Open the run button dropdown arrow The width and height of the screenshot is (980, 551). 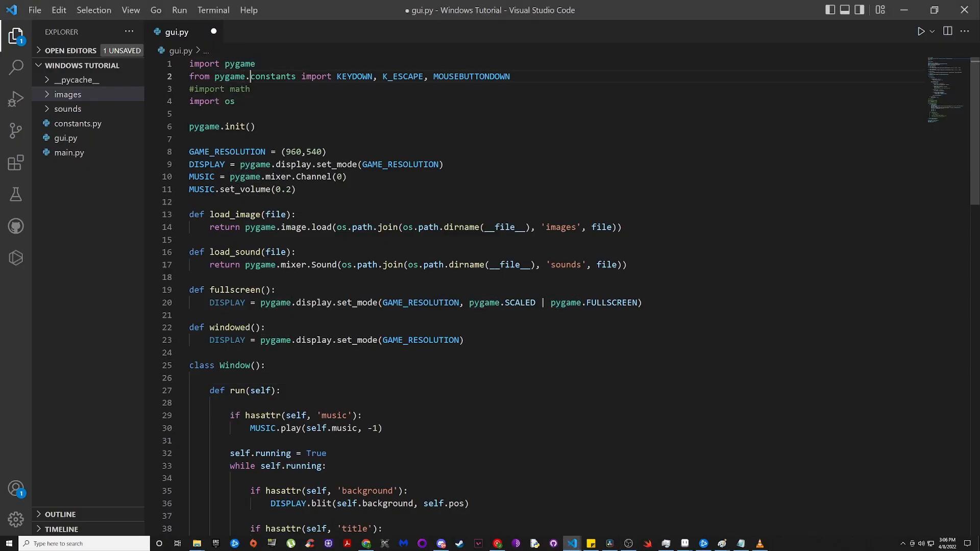[x=932, y=32]
